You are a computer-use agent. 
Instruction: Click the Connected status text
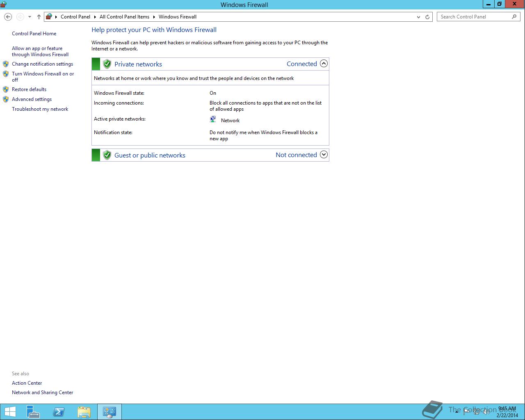301,64
